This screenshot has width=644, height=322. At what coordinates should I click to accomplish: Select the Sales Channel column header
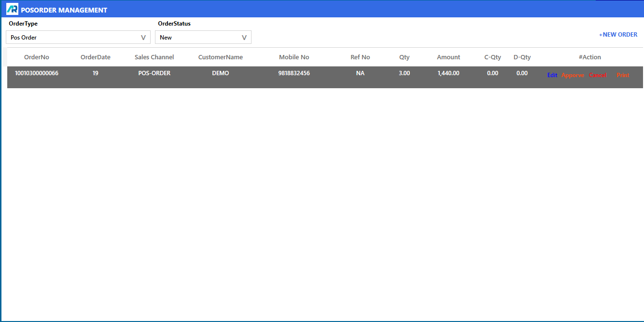[154, 57]
